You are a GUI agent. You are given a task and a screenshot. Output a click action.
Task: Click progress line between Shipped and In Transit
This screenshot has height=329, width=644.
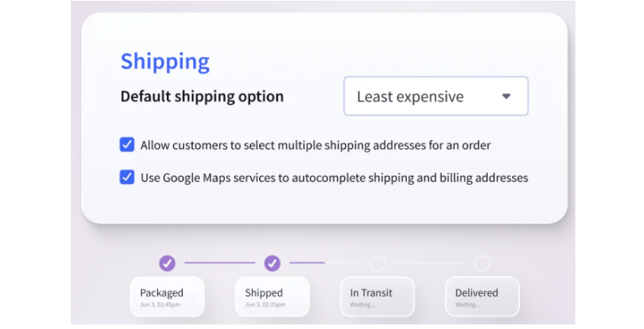325,263
